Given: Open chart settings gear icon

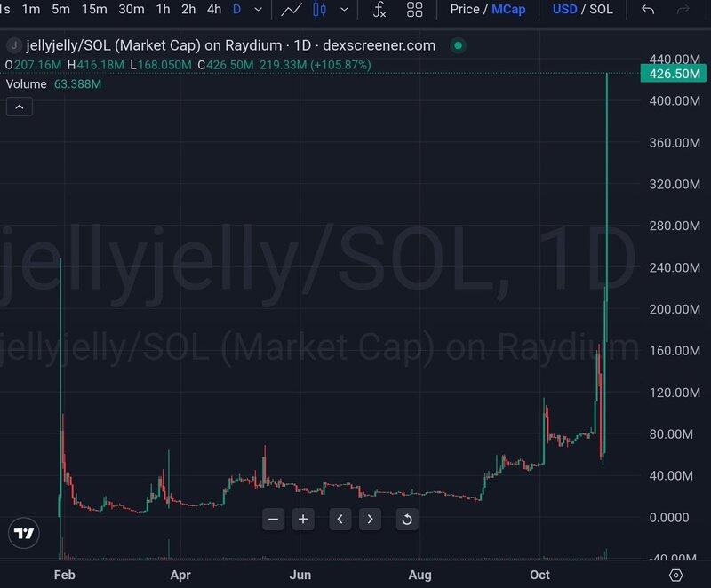Looking at the screenshot, I should (x=676, y=575).
